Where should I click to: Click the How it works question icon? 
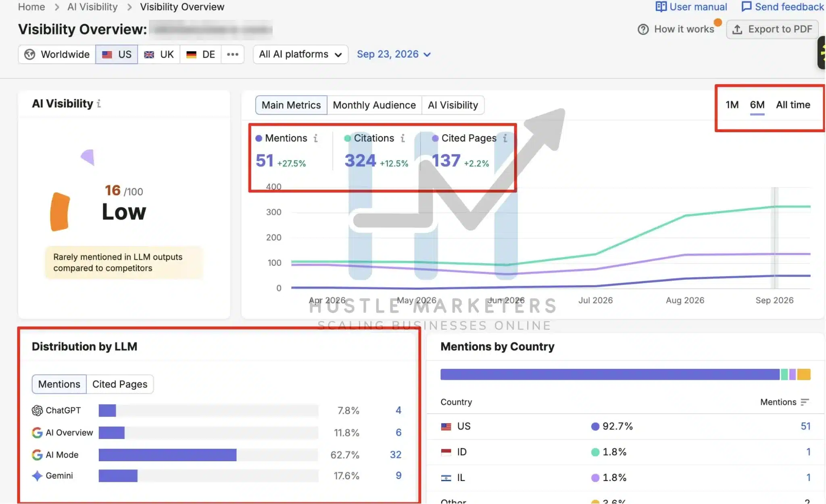[643, 29]
